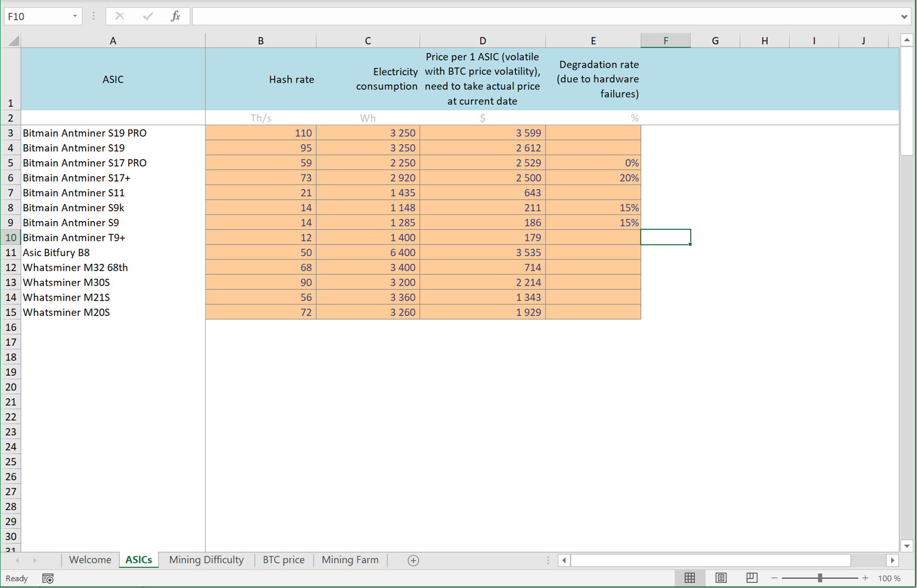Select row 10 header

pyautogui.click(x=10, y=238)
